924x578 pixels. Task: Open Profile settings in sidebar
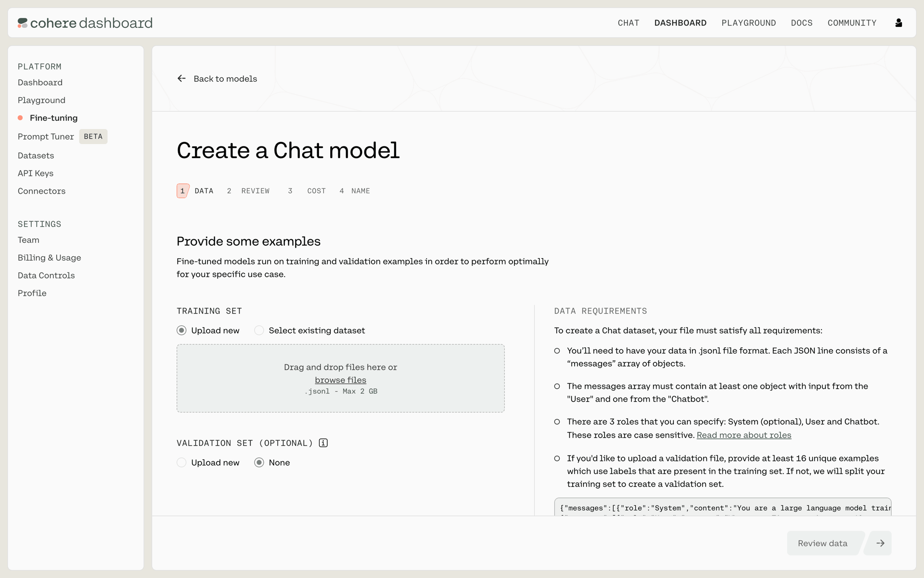(x=32, y=293)
